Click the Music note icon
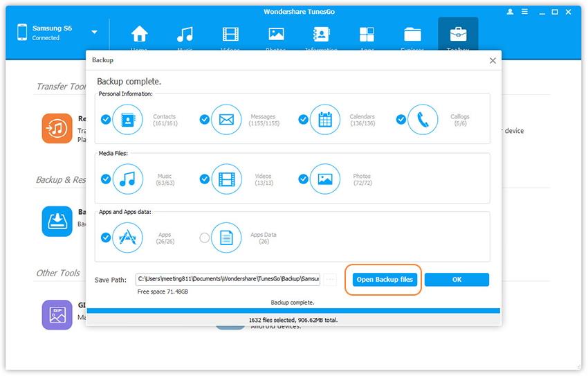 pyautogui.click(x=127, y=179)
